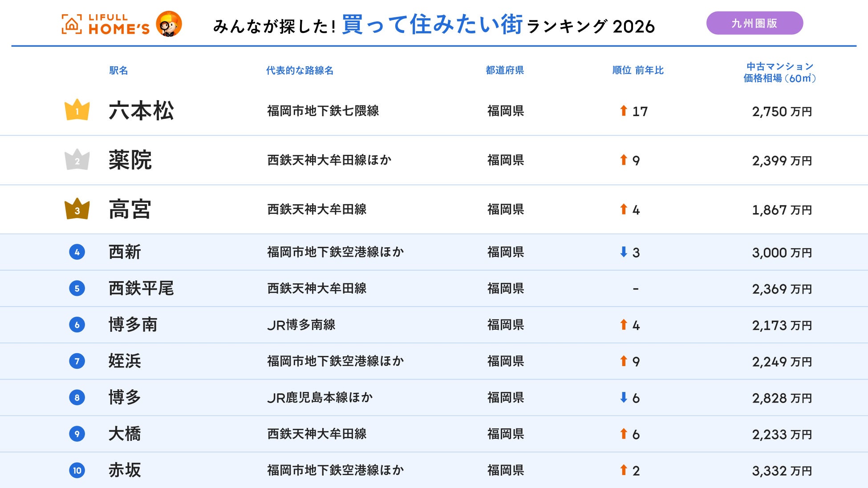The height and width of the screenshot is (488, 868).
Task: Click the station name 六本松
Action: coord(141,110)
